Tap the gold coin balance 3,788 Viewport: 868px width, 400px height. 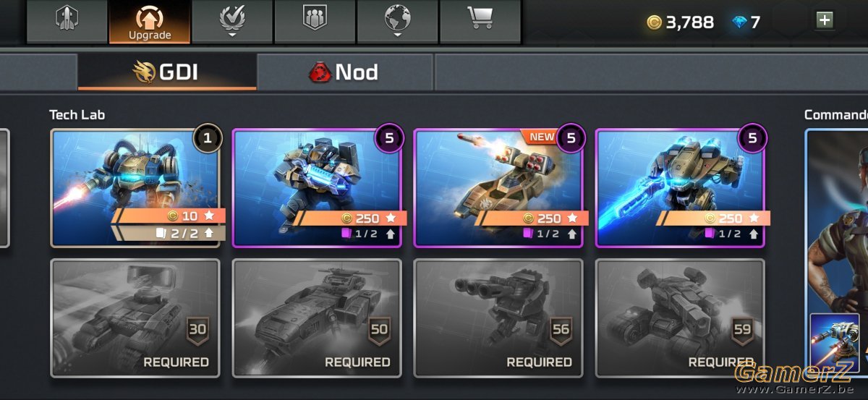(681, 22)
